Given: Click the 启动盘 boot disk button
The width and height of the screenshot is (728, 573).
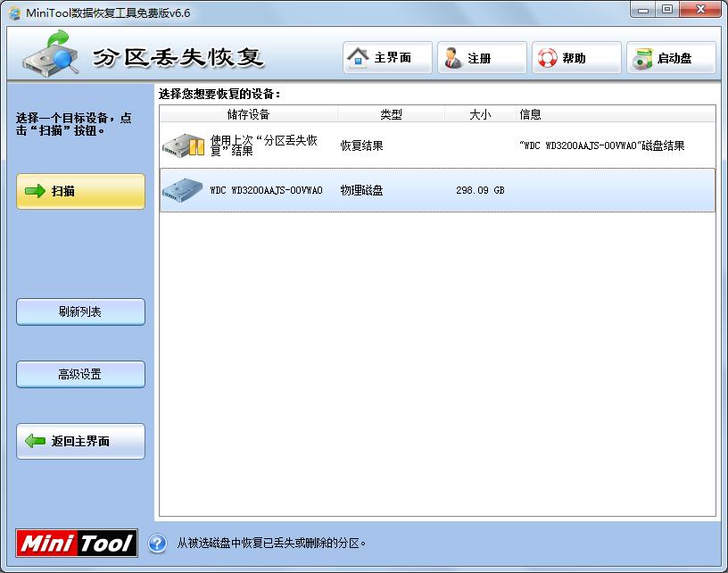Looking at the screenshot, I should (672, 58).
